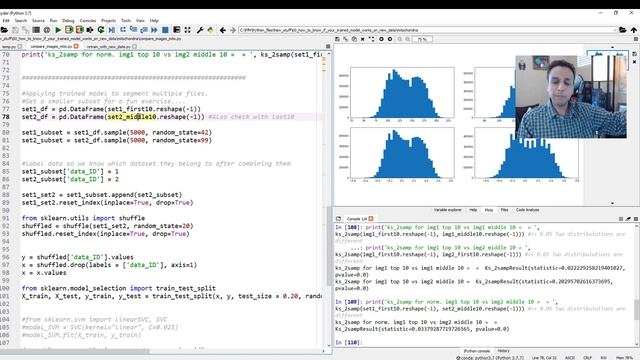Open the Projects menu
Image resolution: width=640 pixels, height=360 pixels.
click(x=109, y=20)
